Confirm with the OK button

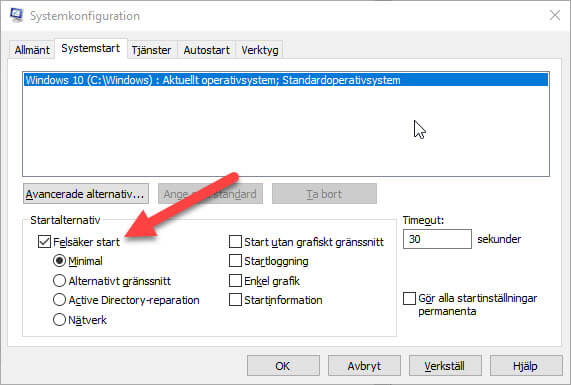(283, 366)
